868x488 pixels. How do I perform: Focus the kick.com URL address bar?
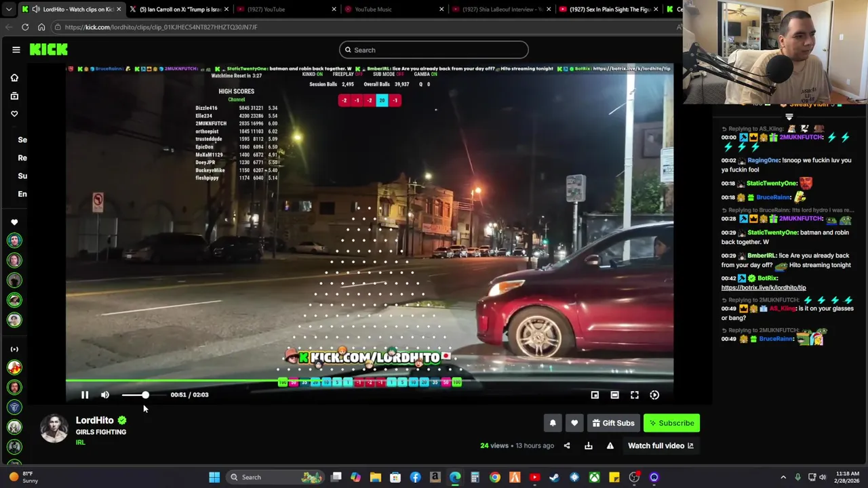click(366, 27)
